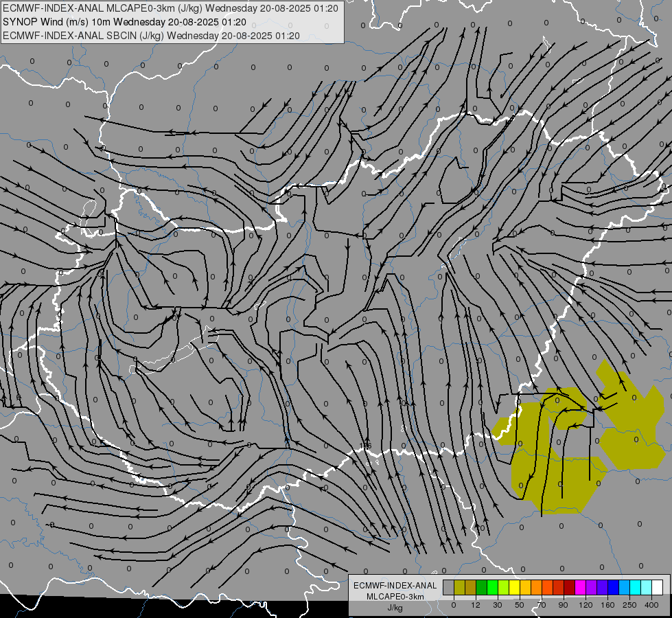Viewport: 672px width, 618px height.
Task: Click the SYNOP Wind 10m title line
Action: pyautogui.click(x=124, y=22)
